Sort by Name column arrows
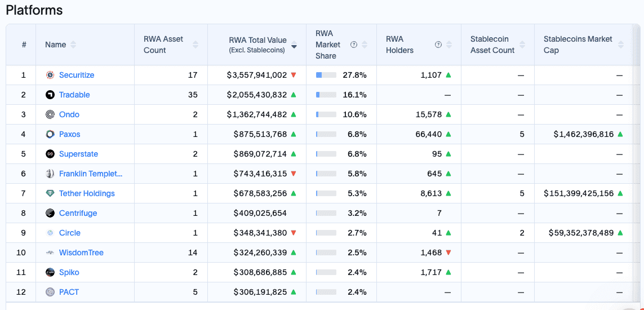 pos(73,45)
